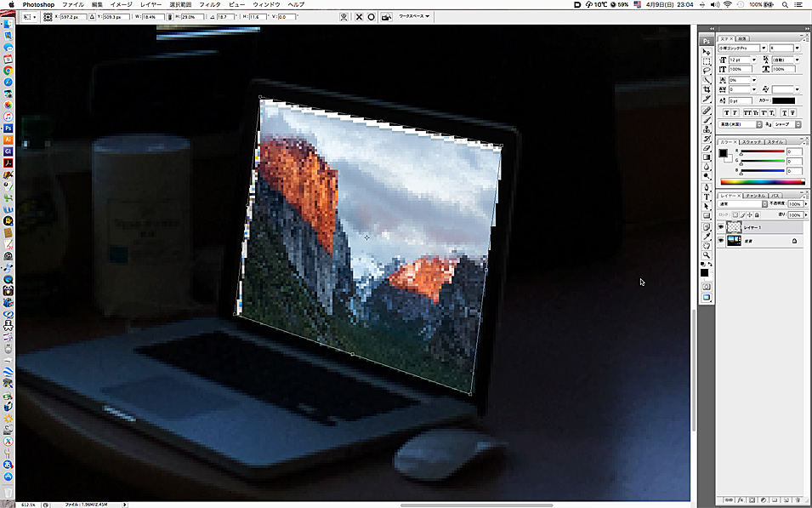Toggle lock position in Layers panel

(749, 214)
